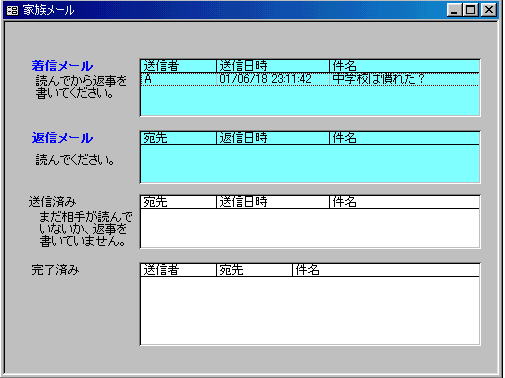Click the empty area of the 送信済み list box
Screen dimensions: 505x378
(310, 228)
